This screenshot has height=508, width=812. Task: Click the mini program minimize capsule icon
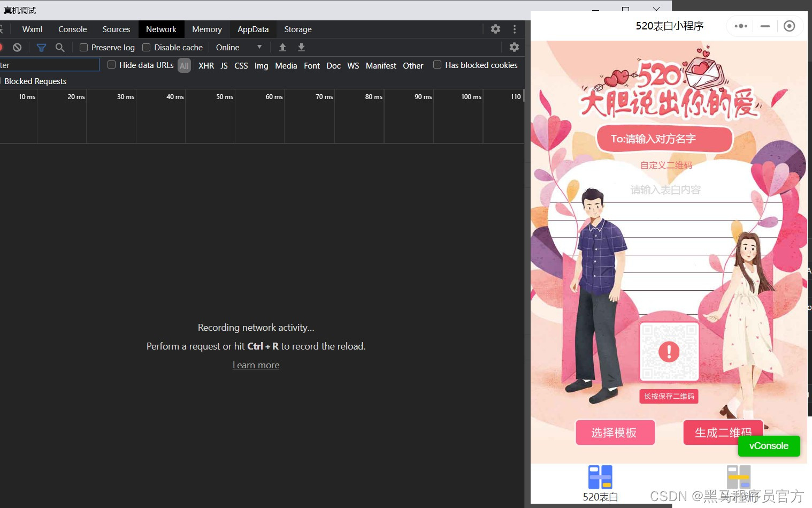[765, 26]
